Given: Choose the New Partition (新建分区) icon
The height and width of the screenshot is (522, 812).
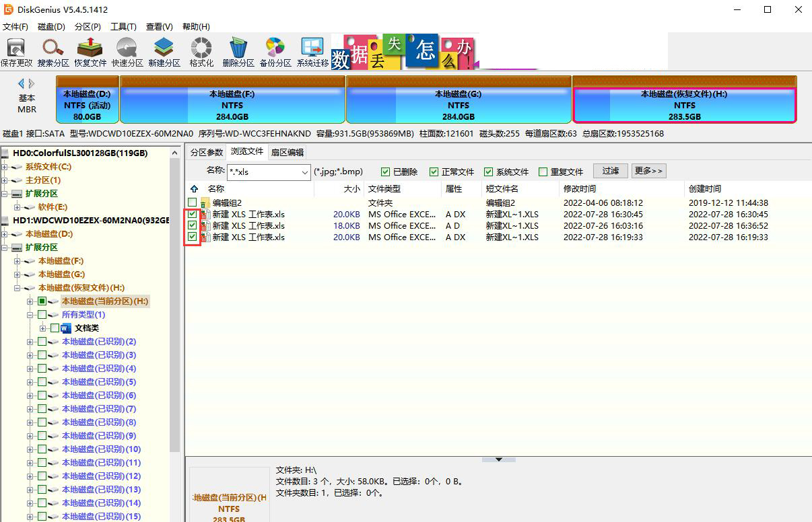Looking at the screenshot, I should (x=164, y=52).
